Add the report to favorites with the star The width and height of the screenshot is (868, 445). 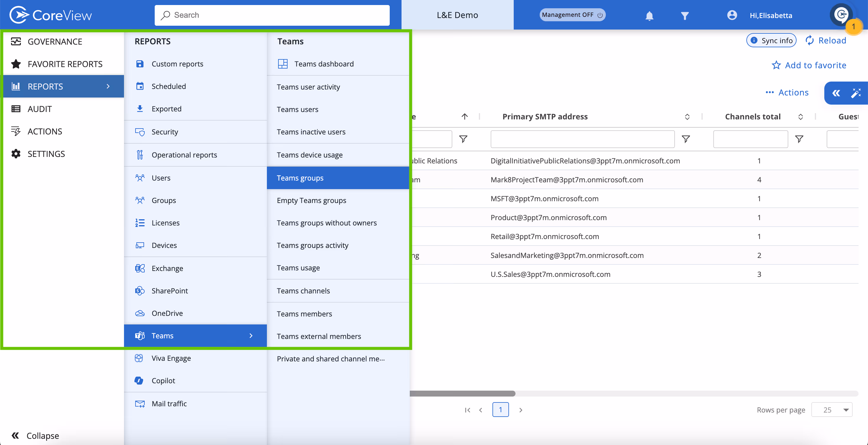coord(776,65)
